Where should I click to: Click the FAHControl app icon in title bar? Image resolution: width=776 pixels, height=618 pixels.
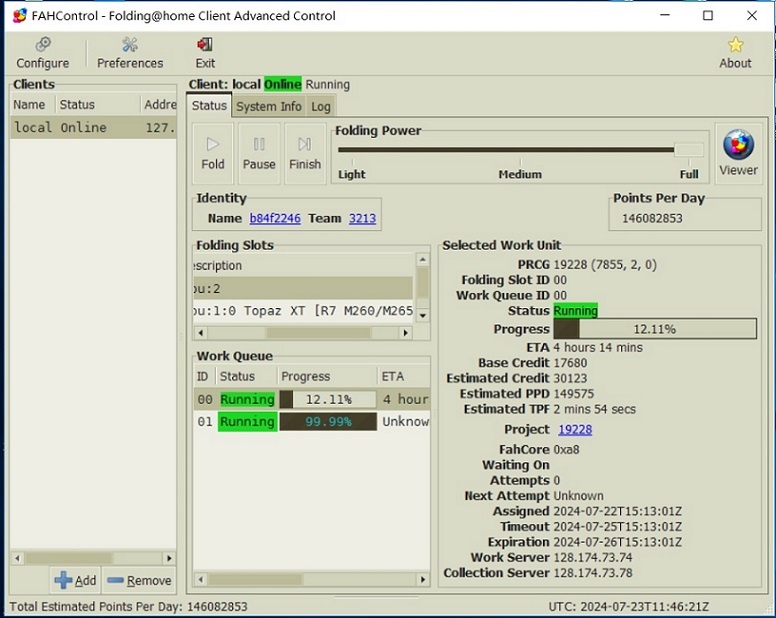[20, 15]
